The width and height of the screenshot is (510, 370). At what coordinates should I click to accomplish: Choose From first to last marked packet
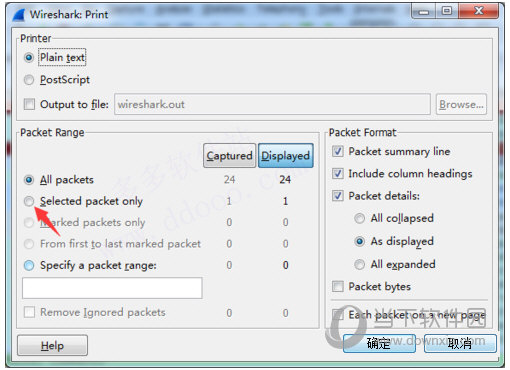click(x=29, y=244)
